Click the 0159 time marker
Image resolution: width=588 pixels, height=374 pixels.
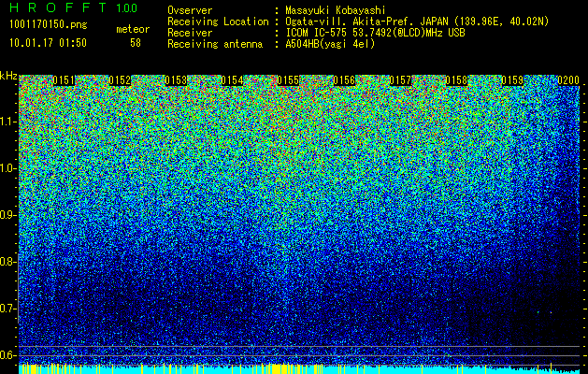point(512,80)
